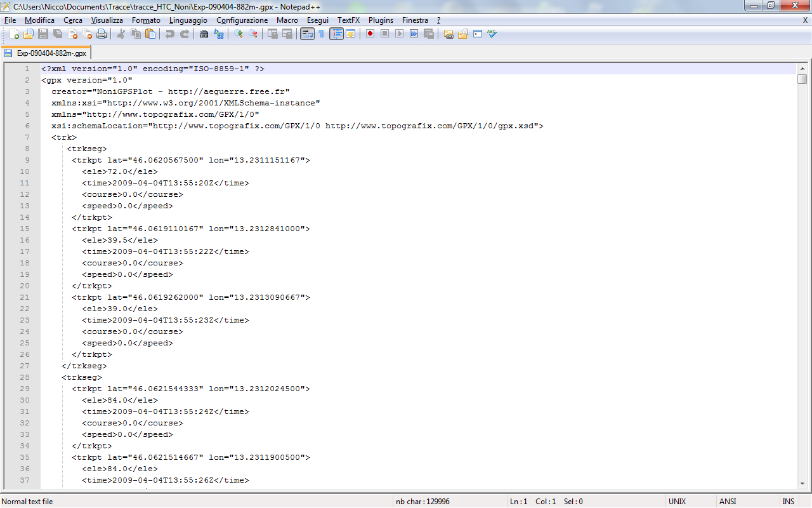
Task: Open the Formato menu
Action: click(x=146, y=20)
